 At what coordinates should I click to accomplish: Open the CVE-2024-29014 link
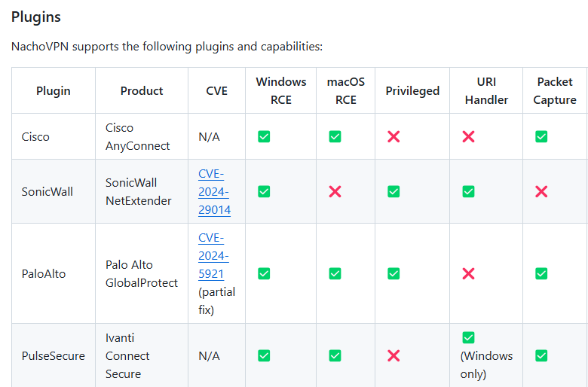click(x=215, y=191)
